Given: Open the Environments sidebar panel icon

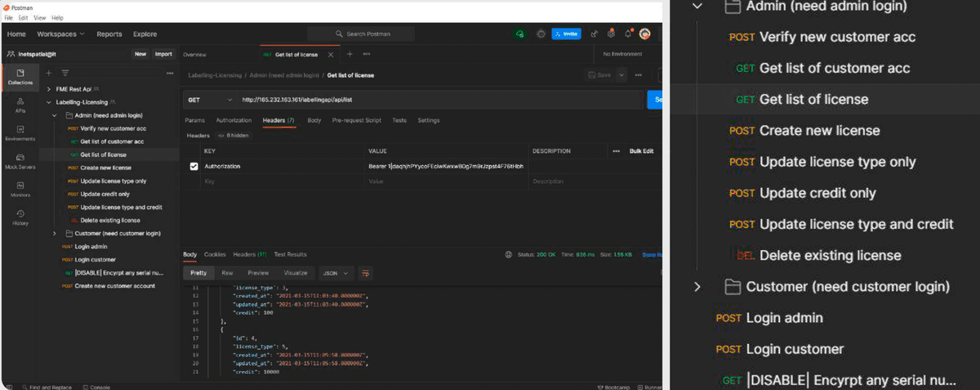Looking at the screenshot, I should (20, 132).
